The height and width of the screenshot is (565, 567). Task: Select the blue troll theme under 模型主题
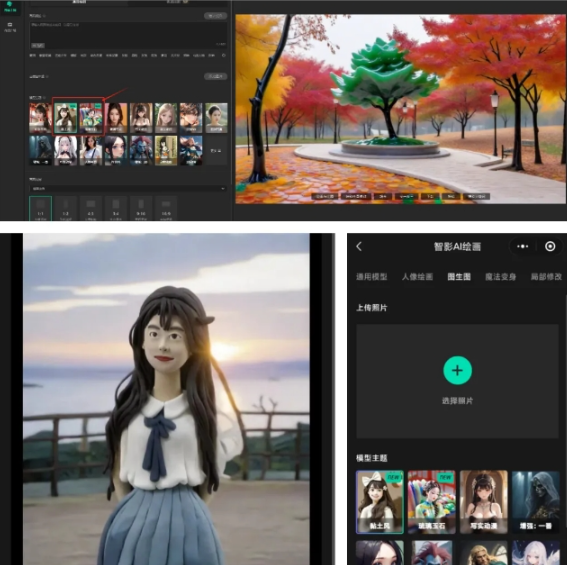coord(431,553)
